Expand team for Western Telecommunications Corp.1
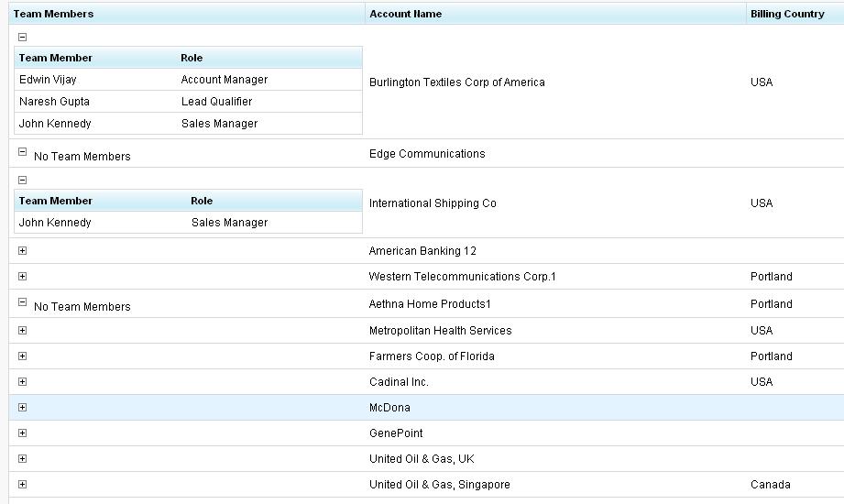The height and width of the screenshot is (504, 844). pyautogui.click(x=22, y=276)
